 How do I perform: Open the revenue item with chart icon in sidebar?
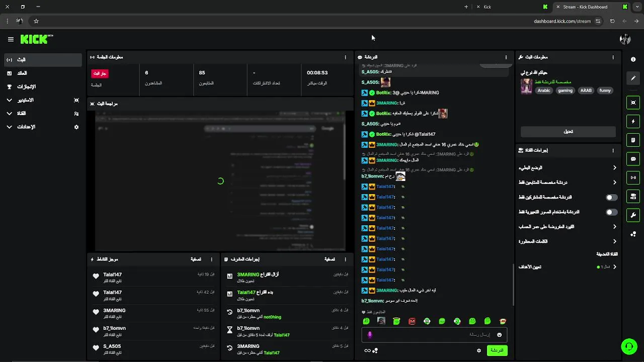[43, 73]
